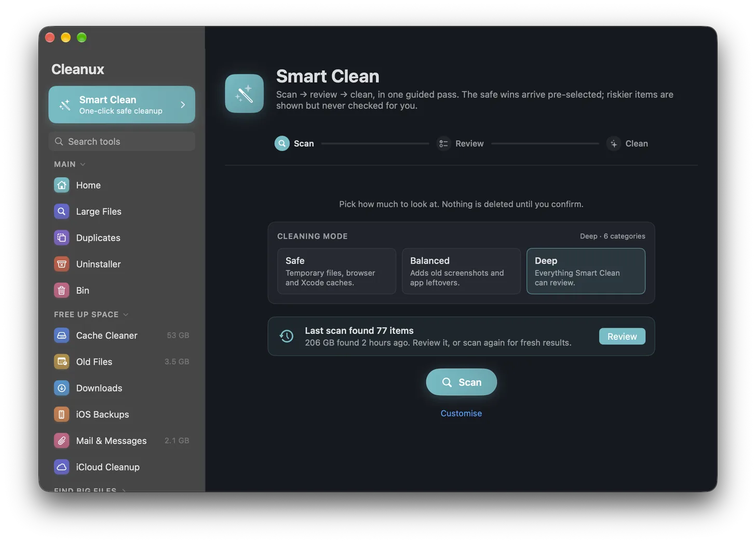Click the 'Last scan found 77 items' heading

tap(359, 330)
